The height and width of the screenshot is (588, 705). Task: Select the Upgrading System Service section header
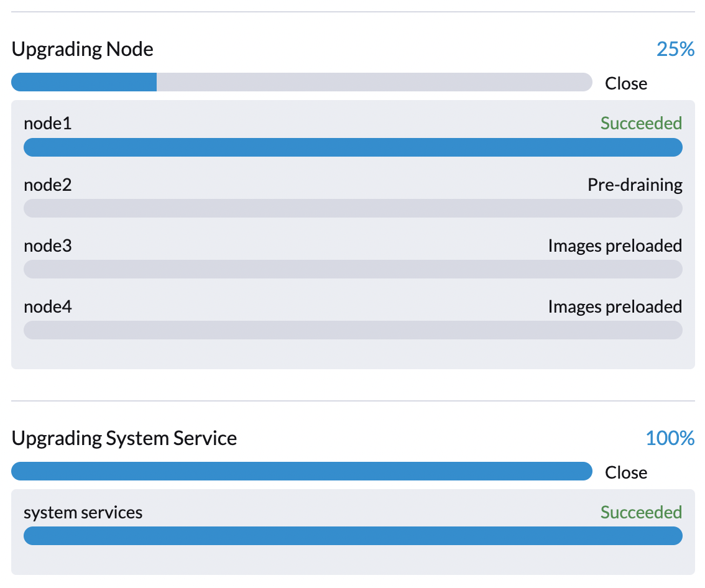pos(124,438)
